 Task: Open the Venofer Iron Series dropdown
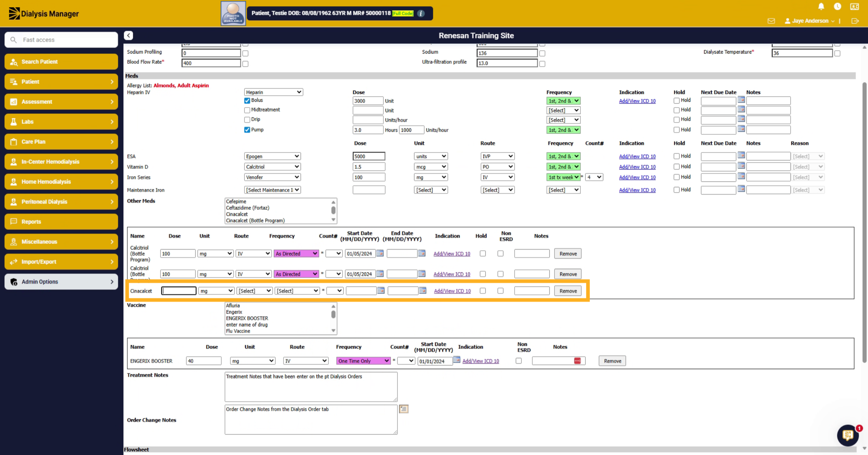tap(272, 177)
